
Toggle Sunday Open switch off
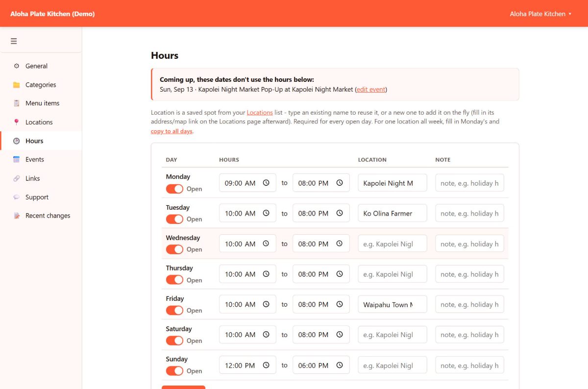pyautogui.click(x=174, y=371)
